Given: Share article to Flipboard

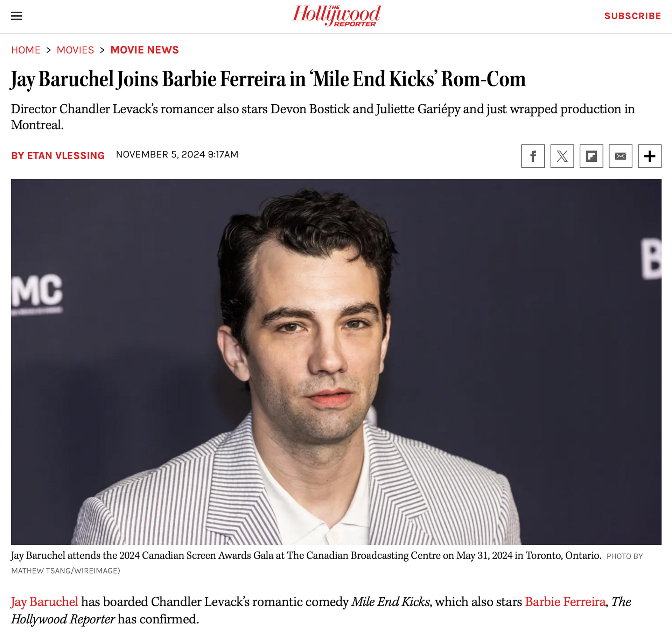Looking at the screenshot, I should [x=591, y=156].
